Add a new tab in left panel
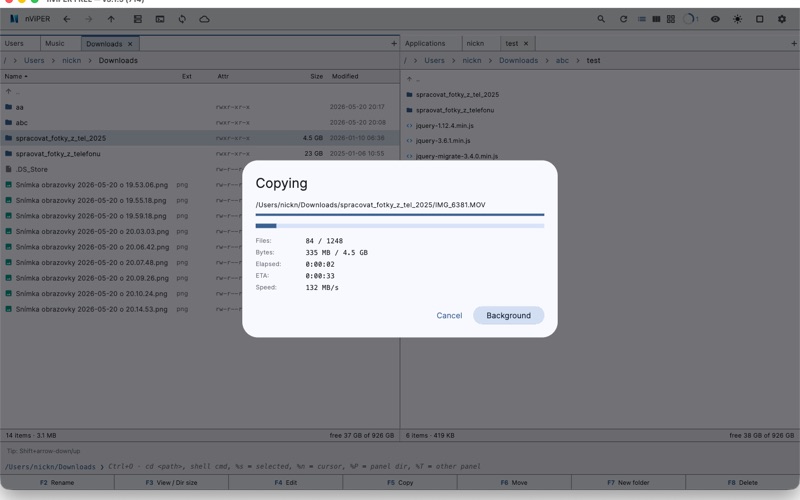The width and height of the screenshot is (800, 500). (394, 43)
